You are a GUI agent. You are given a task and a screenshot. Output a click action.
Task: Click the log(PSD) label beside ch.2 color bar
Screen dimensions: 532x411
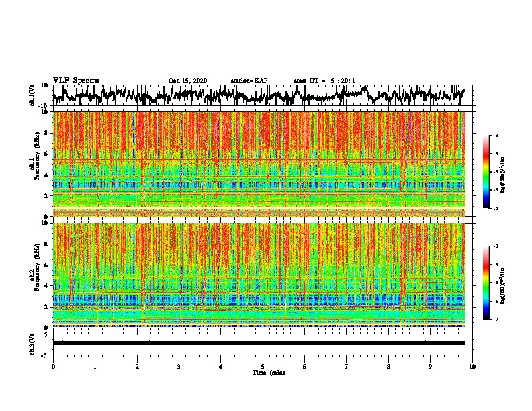coord(502,286)
